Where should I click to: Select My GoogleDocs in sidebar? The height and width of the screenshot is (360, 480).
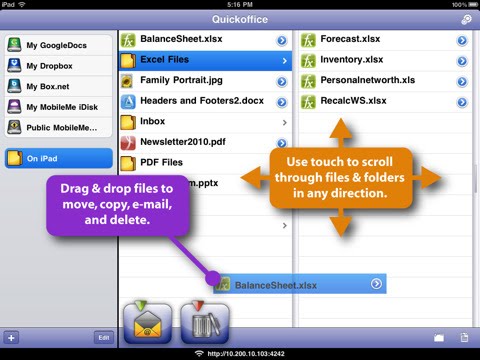click(59, 45)
